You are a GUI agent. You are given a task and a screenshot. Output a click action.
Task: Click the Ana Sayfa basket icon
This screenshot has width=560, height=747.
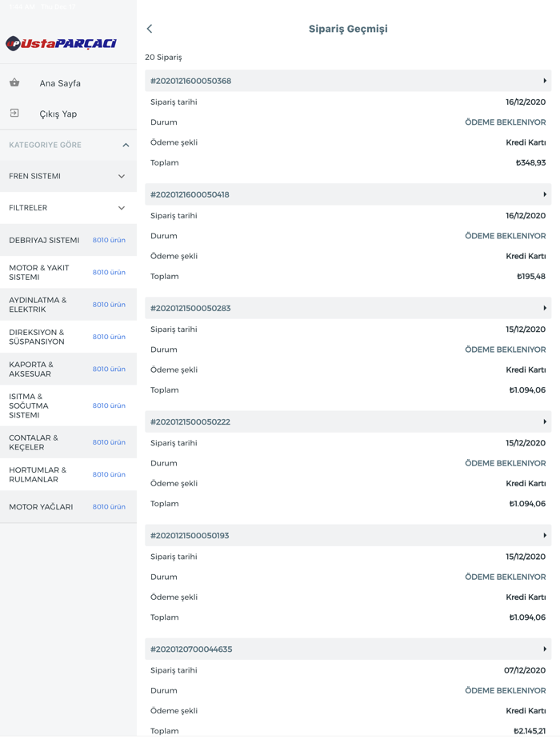(x=14, y=82)
